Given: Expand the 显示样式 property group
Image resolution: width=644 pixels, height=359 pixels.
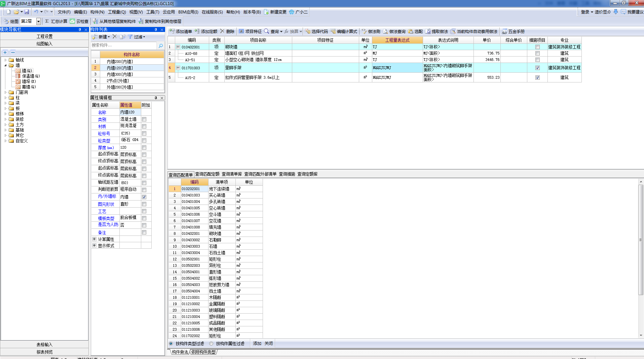Looking at the screenshot, I should click(94, 246).
